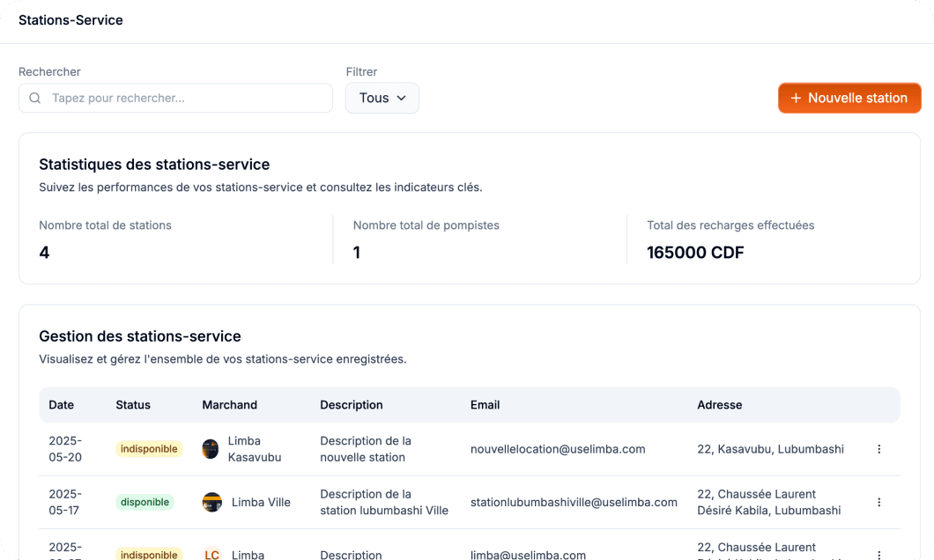Open actions menu for Limba Ville row

(x=878, y=502)
